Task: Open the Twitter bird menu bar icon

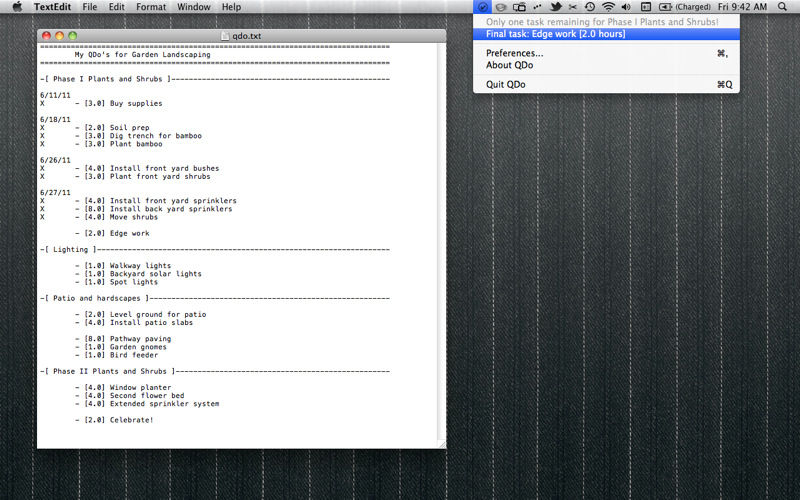Action: [x=556, y=7]
